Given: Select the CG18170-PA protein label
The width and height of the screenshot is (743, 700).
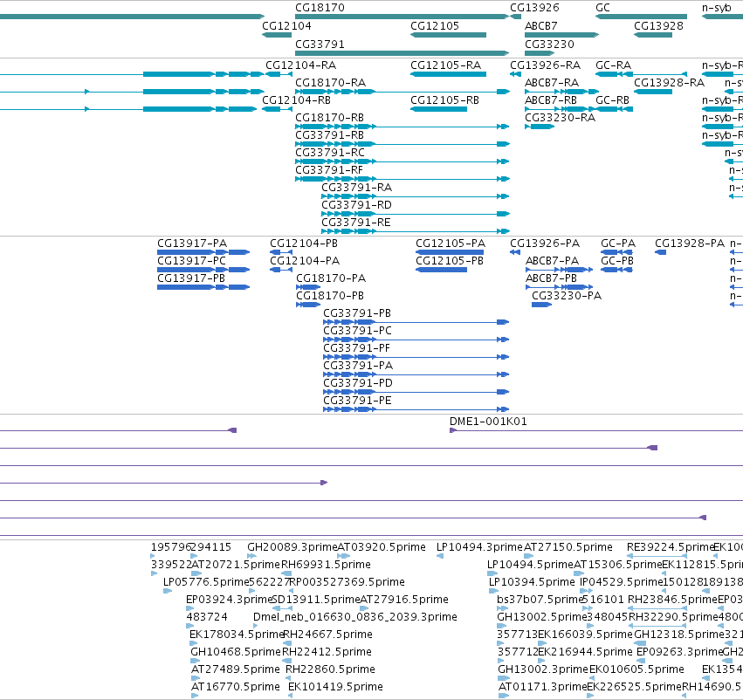Looking at the screenshot, I should tap(331, 278).
